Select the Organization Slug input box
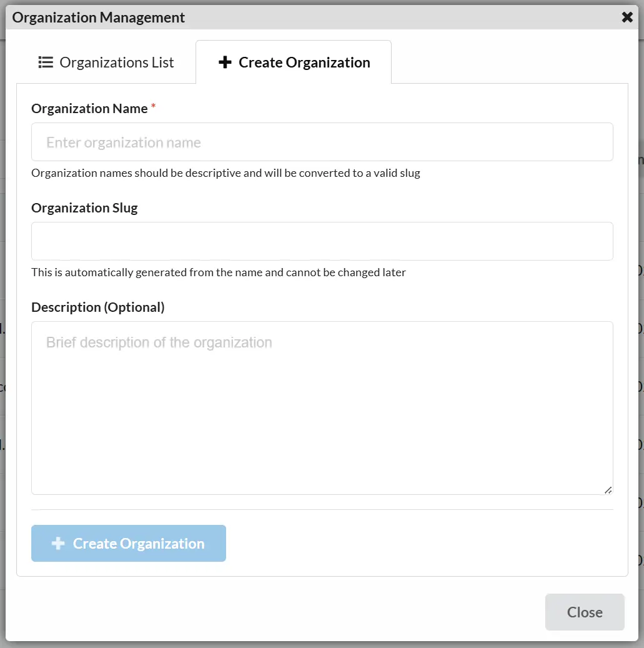This screenshot has width=644, height=648. coord(322,241)
